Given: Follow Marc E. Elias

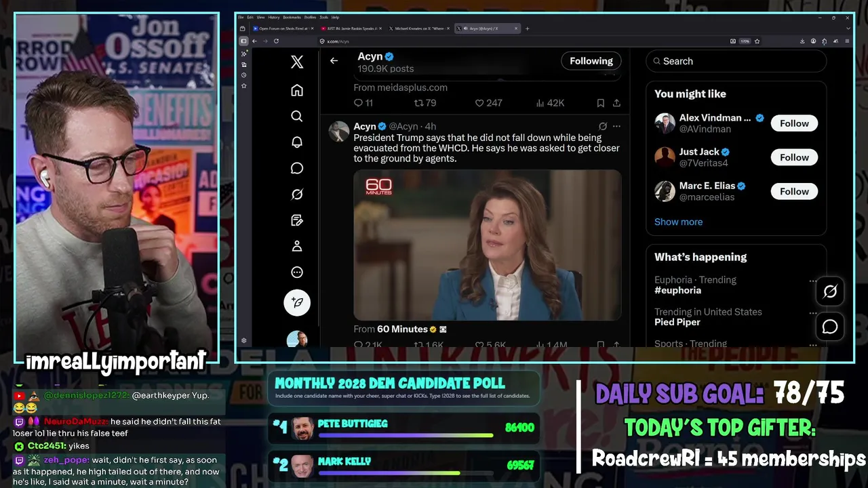Looking at the screenshot, I should coord(794,191).
